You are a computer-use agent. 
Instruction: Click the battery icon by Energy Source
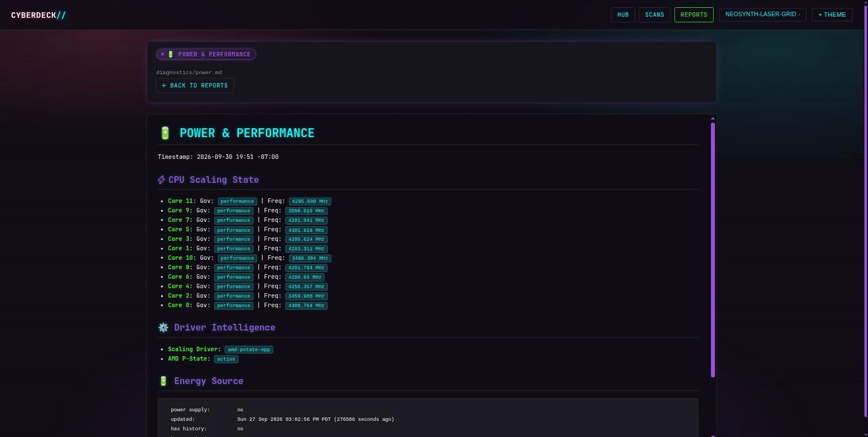(163, 381)
